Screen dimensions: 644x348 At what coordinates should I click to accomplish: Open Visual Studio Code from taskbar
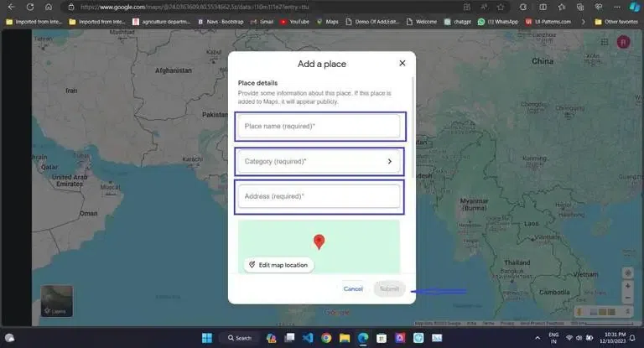308,338
